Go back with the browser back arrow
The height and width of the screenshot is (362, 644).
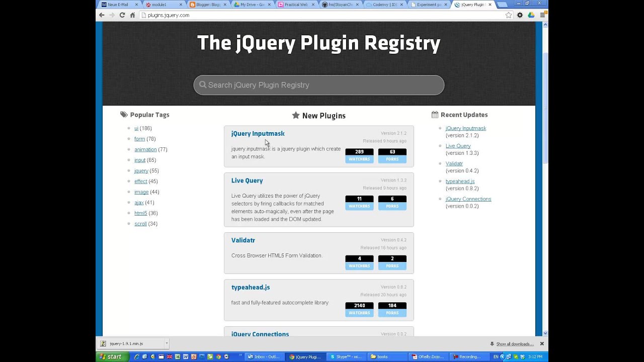102,15
